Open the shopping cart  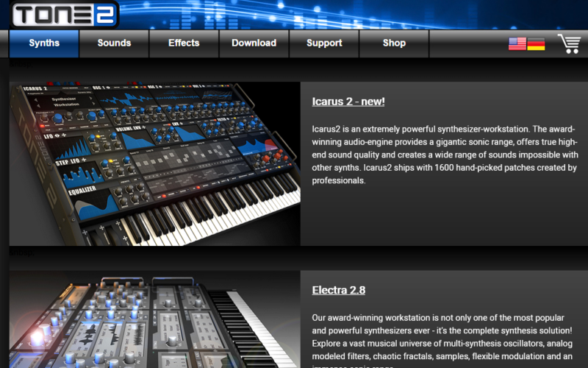[568, 43]
